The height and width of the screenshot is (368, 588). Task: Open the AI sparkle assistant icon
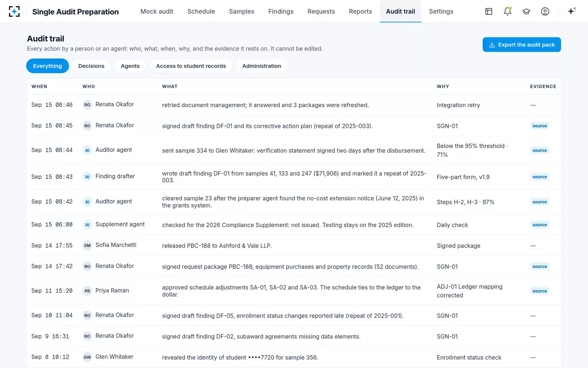[572, 11]
